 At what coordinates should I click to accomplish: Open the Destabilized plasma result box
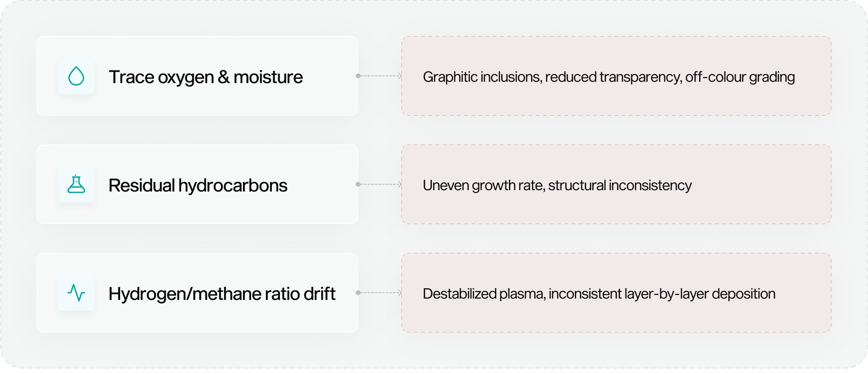(x=616, y=293)
